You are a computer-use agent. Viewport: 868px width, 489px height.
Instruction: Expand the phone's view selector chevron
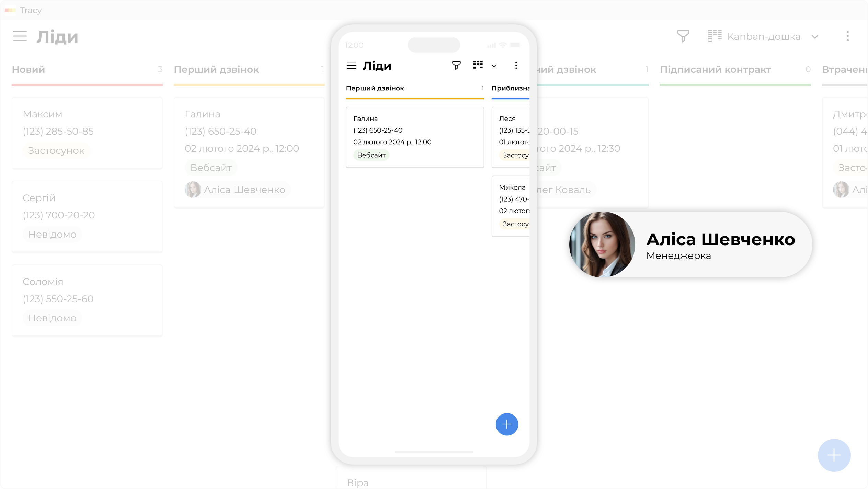pos(494,66)
